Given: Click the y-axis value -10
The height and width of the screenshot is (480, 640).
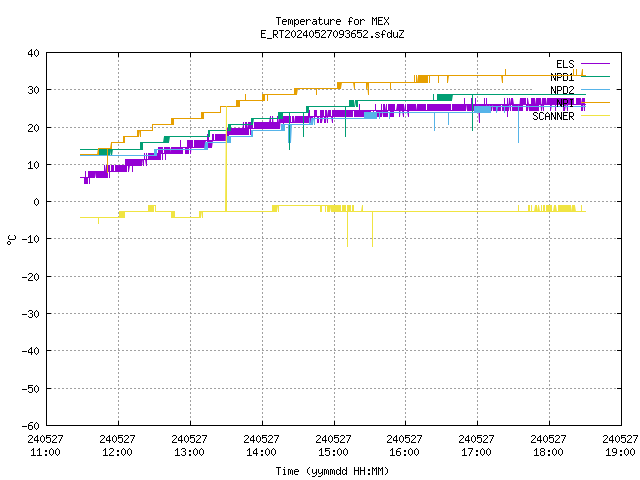Looking at the screenshot, I should click(x=31, y=239).
